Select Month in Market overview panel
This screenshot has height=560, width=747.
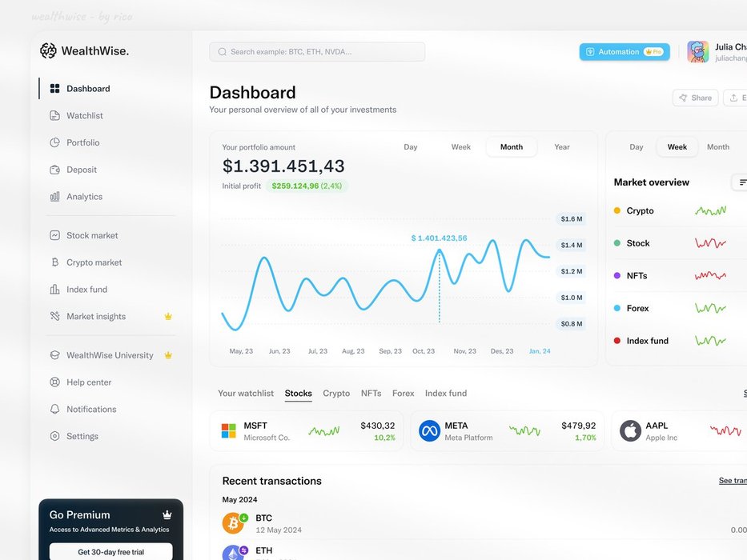click(718, 147)
